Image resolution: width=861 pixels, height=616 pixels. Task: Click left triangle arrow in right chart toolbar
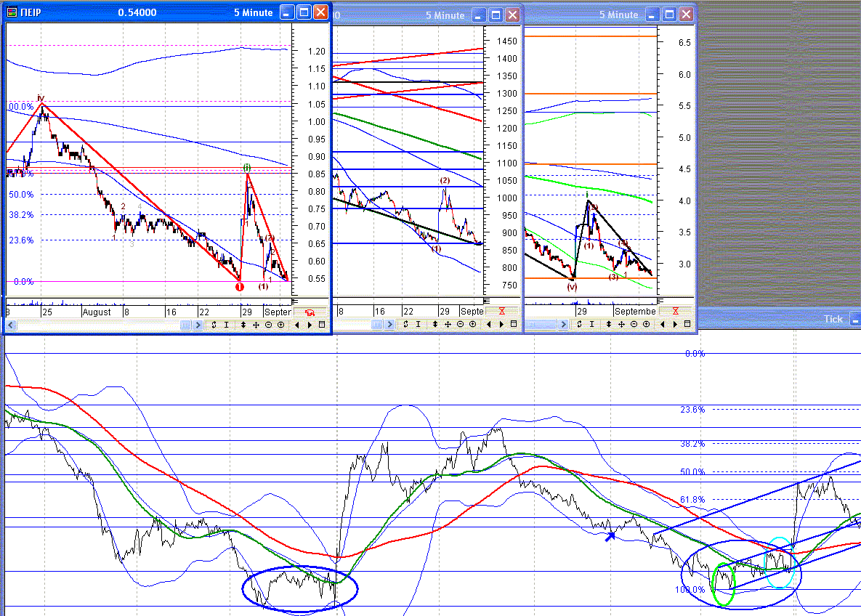662,324
